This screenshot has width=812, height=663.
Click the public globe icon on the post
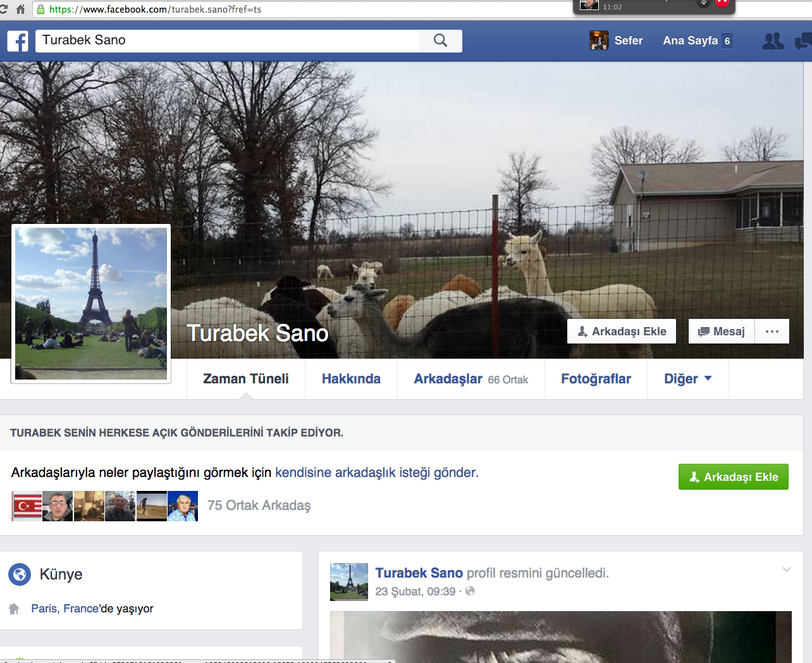click(x=470, y=591)
